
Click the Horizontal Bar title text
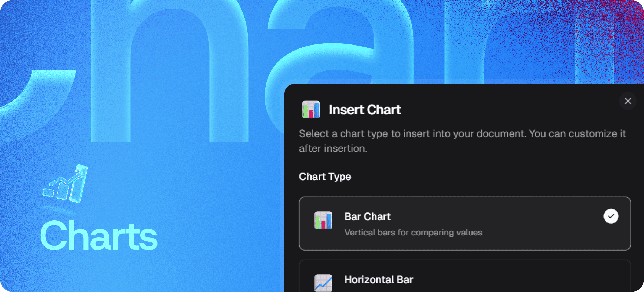click(x=379, y=280)
